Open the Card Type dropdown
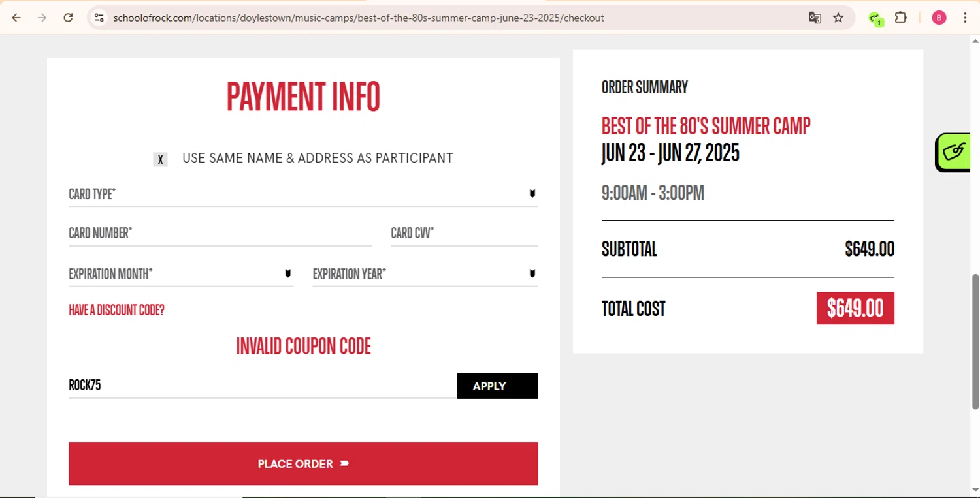The width and height of the screenshot is (980, 498). (x=303, y=194)
